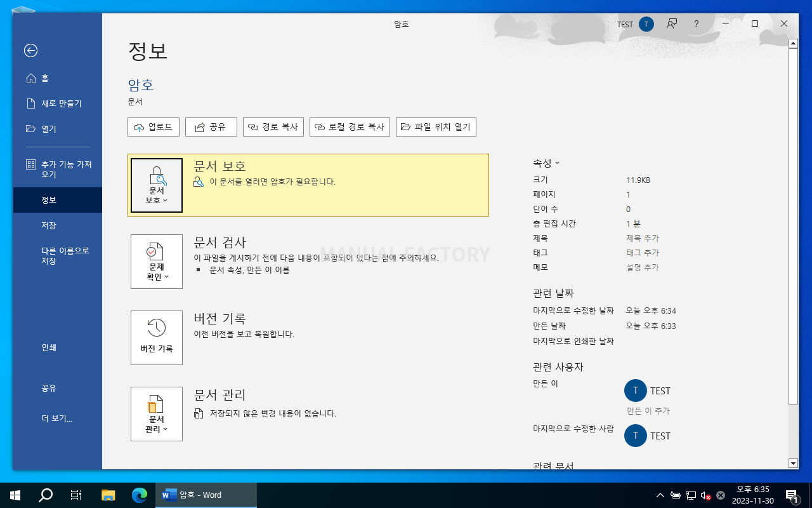The width and height of the screenshot is (812, 508).
Task: Click TEST author avatar under 만든 이
Action: 636,391
